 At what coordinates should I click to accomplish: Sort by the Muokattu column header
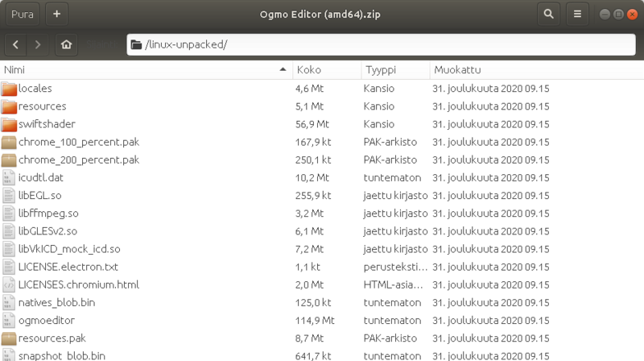pos(531,70)
